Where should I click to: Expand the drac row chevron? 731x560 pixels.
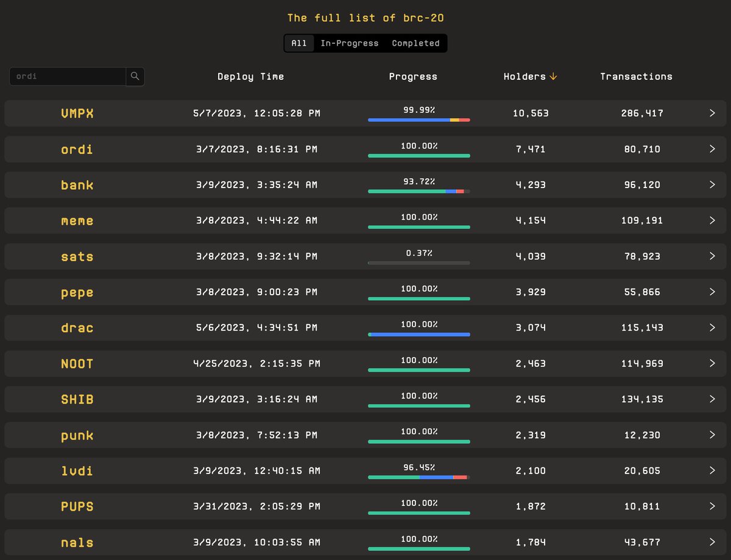(712, 327)
